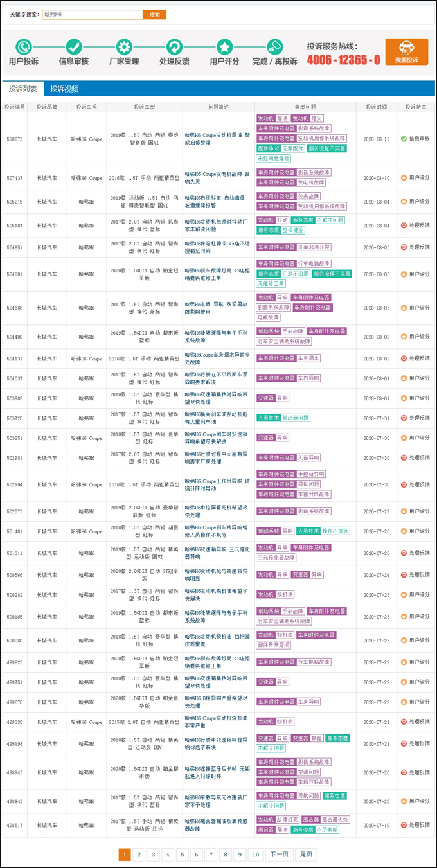437x868 pixels.
Task: Open complaint about 哈弗H6自动驻车 自动启停坡道缓降报警
Action: (x=216, y=202)
